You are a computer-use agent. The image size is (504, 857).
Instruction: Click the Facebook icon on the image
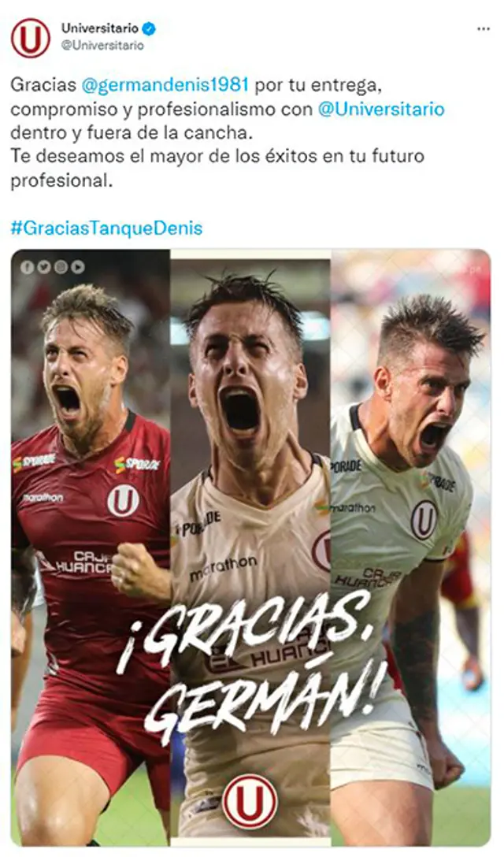coord(28,267)
